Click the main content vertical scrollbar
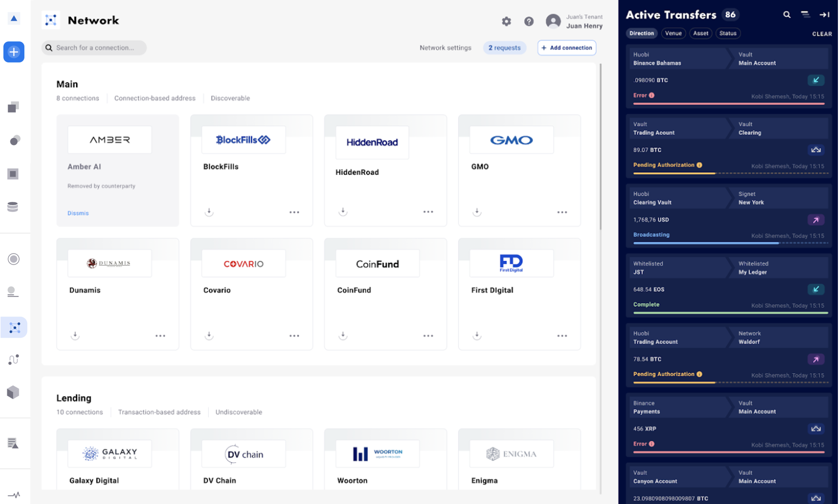Image resolution: width=839 pixels, height=504 pixels. pos(600,147)
